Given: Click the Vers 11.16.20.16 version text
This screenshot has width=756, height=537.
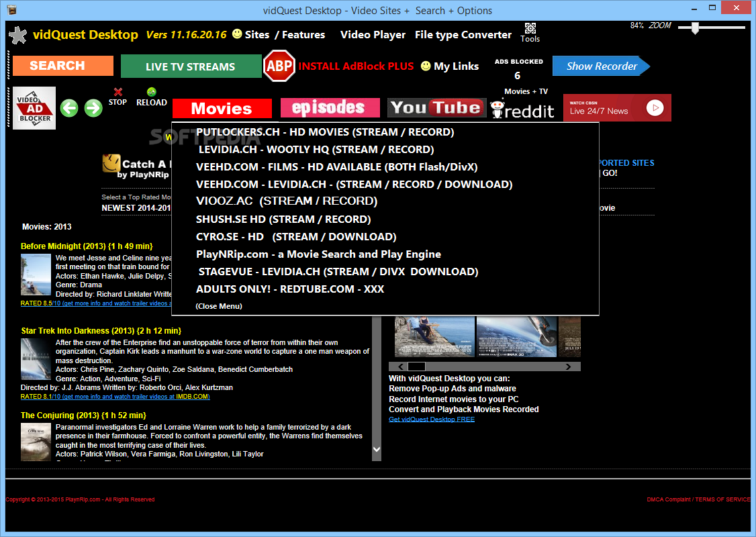Looking at the screenshot, I should [186, 35].
